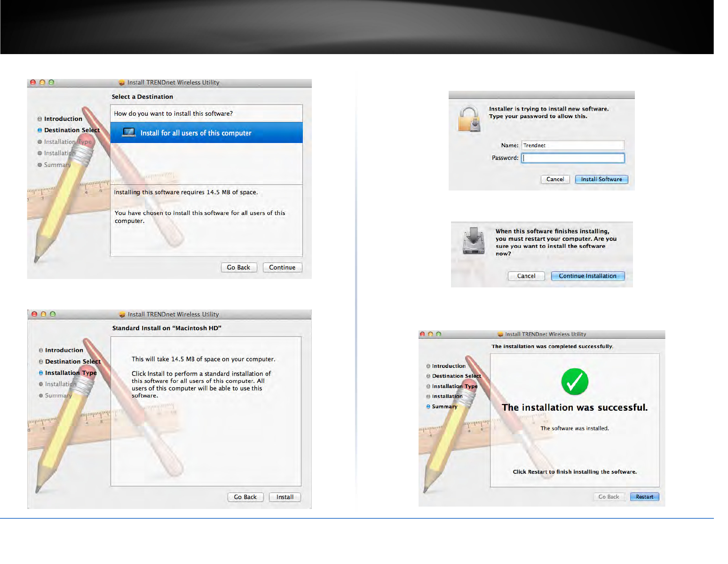Screen dimensions: 728x564
Task: Click the hard drive installer icon
Action: point(474,240)
